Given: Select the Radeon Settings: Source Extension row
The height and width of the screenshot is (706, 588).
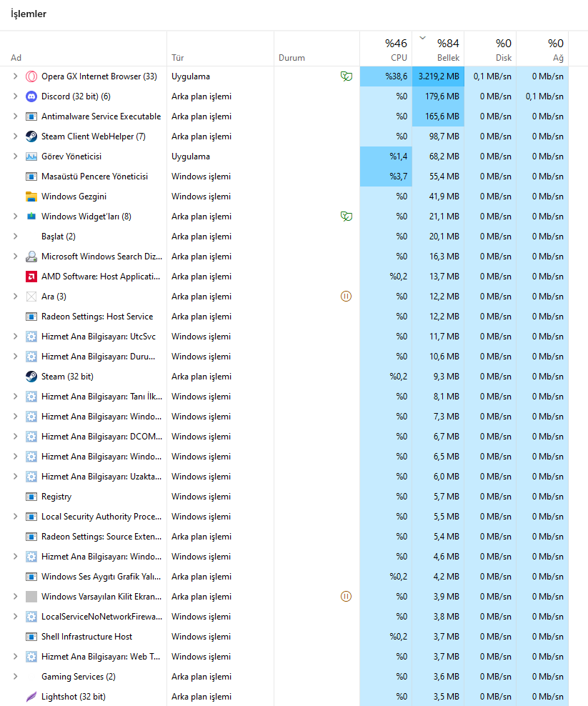Looking at the screenshot, I should (284, 537).
